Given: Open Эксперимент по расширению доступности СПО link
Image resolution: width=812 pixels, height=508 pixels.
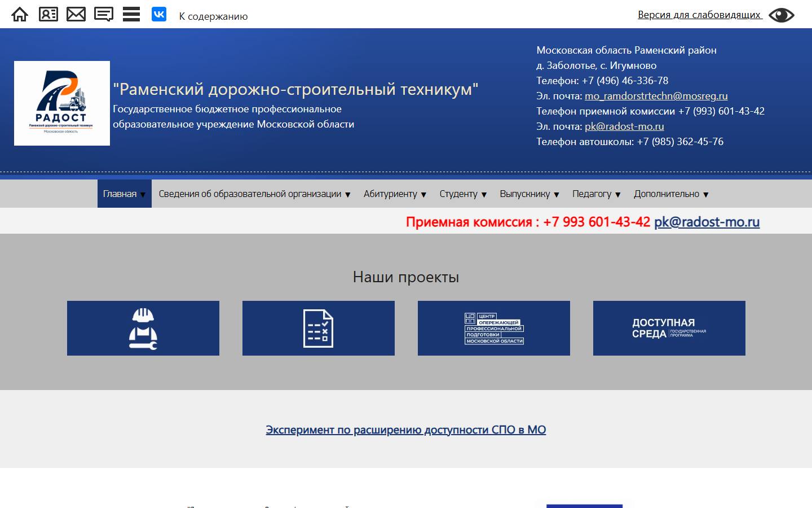Looking at the screenshot, I should coord(406,430).
